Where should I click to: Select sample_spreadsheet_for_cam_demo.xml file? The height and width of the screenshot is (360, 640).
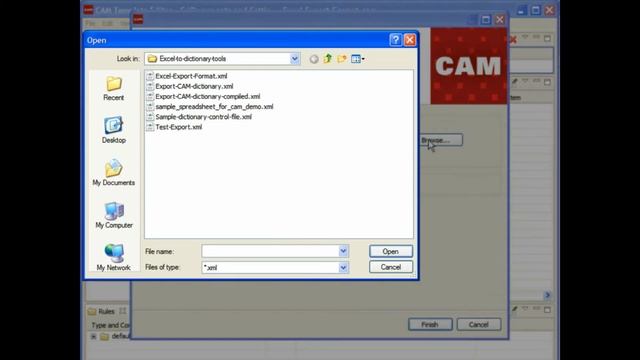[214, 107]
